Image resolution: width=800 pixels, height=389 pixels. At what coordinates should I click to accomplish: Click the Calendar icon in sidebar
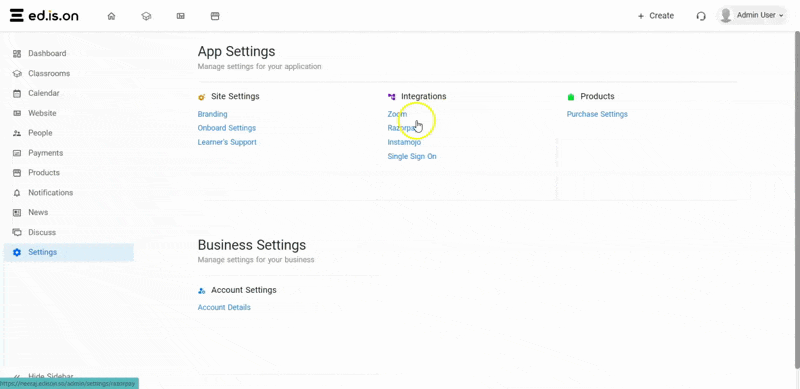click(x=17, y=93)
